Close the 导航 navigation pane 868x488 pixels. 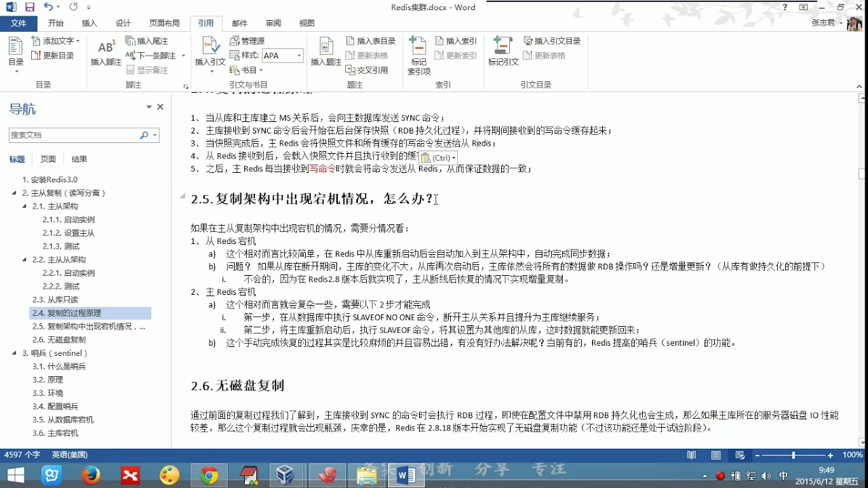pos(160,107)
